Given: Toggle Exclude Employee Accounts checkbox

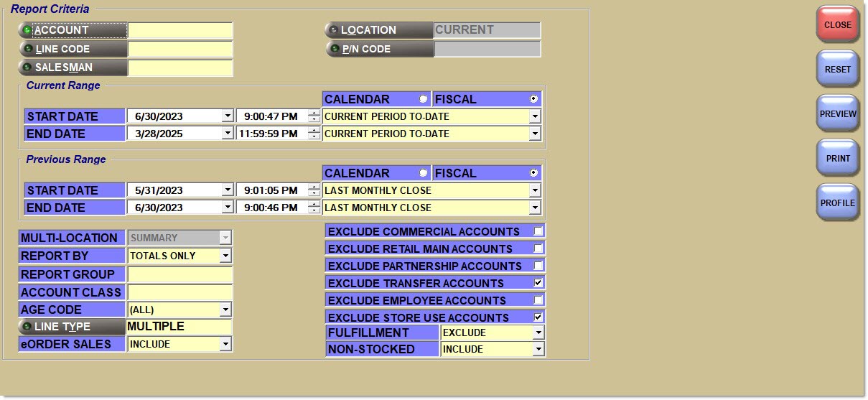Looking at the screenshot, I should point(538,300).
